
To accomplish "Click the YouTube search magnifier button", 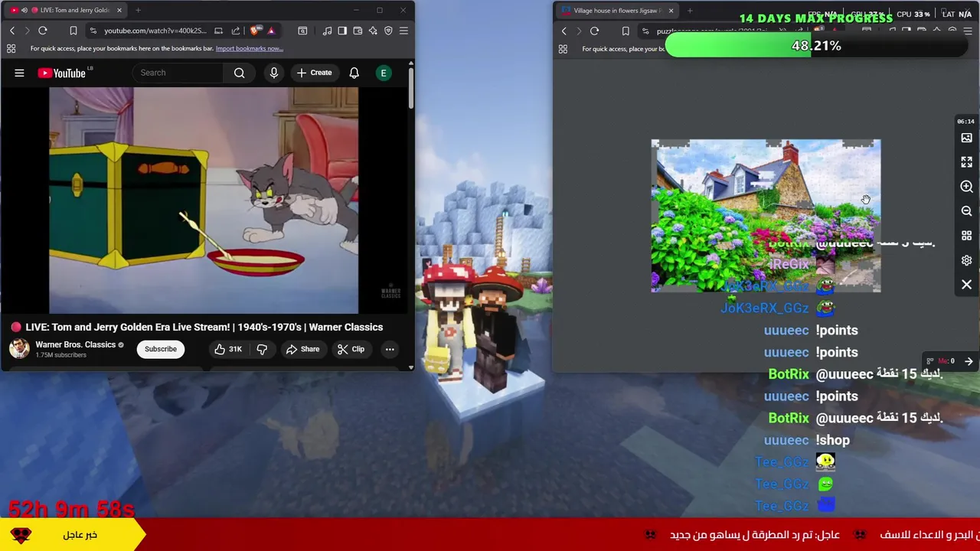I will (239, 73).
